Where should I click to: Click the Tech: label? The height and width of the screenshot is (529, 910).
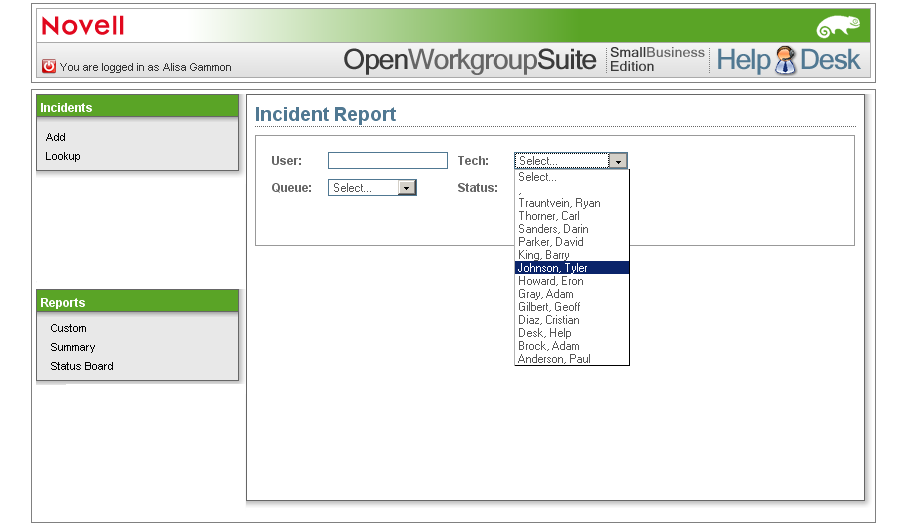tap(473, 161)
